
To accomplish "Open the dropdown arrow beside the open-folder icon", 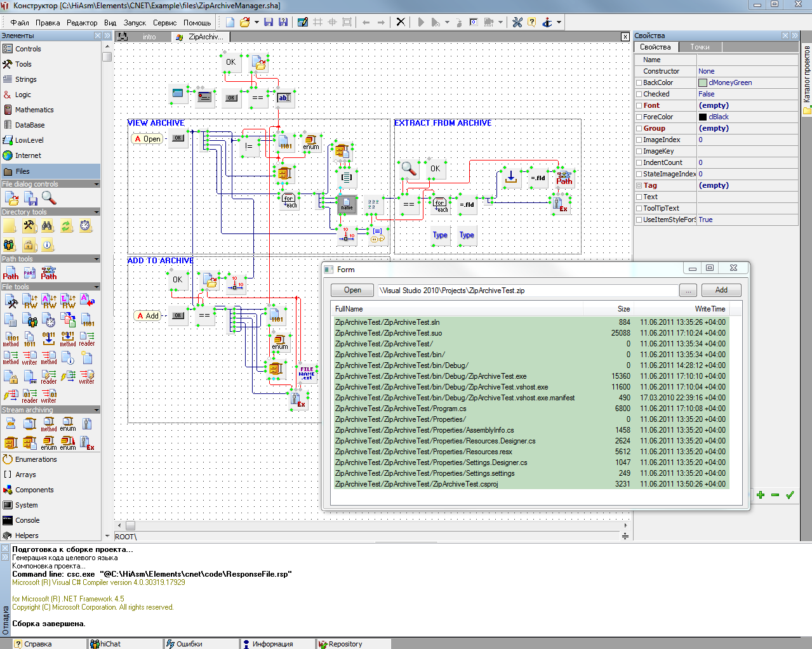I will (256, 22).
